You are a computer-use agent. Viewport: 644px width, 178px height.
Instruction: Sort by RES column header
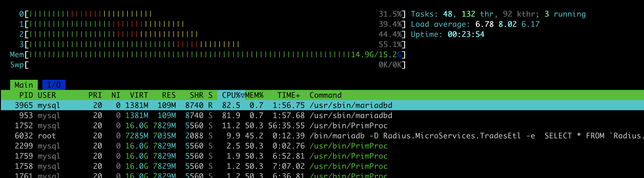[x=169, y=95]
